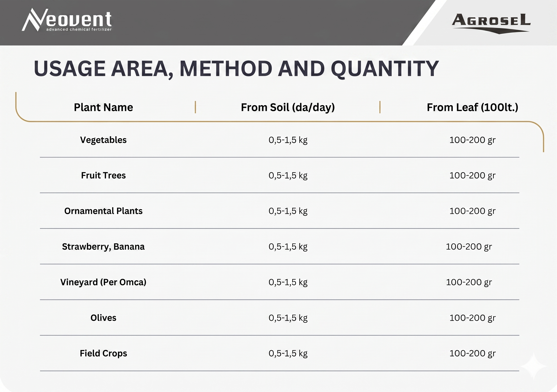Click the sparkle star icon
557x392 pixels.
533,366
